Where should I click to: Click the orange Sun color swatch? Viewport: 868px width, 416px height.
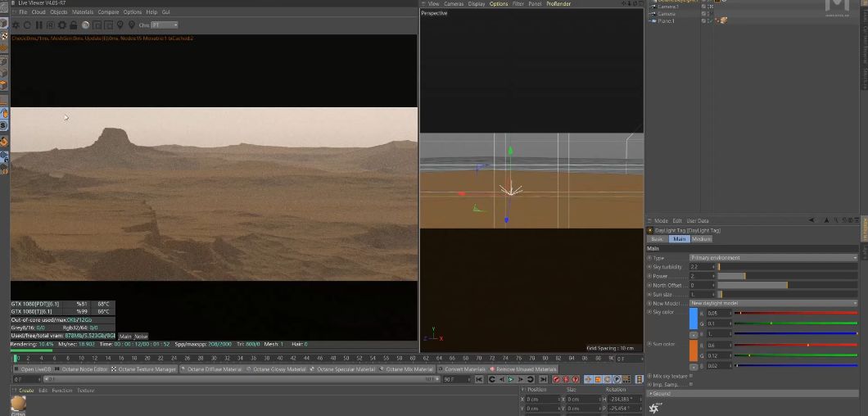point(694,350)
